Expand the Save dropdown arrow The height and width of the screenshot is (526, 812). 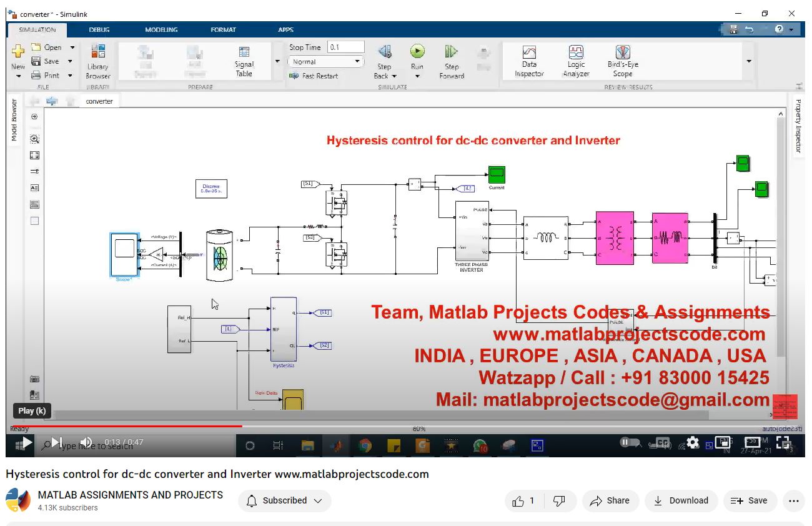click(x=70, y=61)
